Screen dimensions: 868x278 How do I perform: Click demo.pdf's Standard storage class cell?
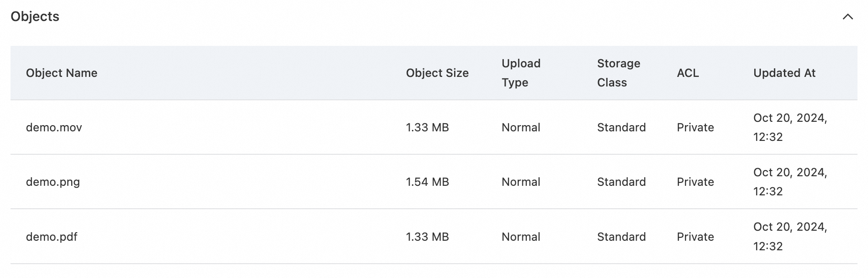point(621,237)
